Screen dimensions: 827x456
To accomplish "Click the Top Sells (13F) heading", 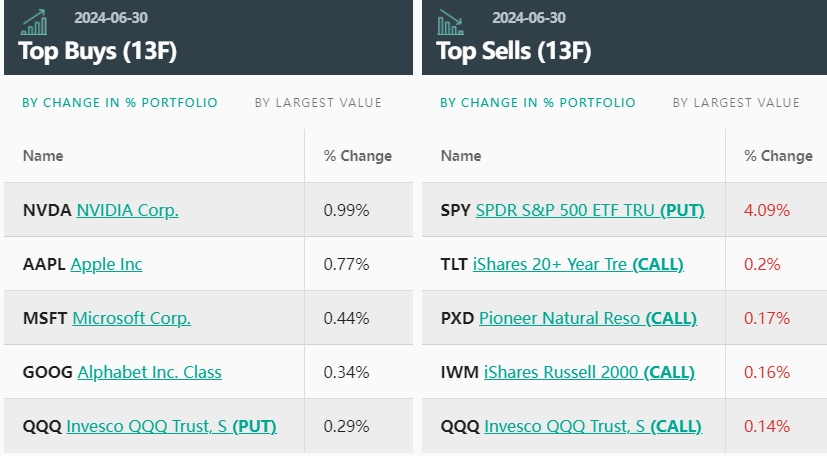I will pyautogui.click(x=515, y=51).
